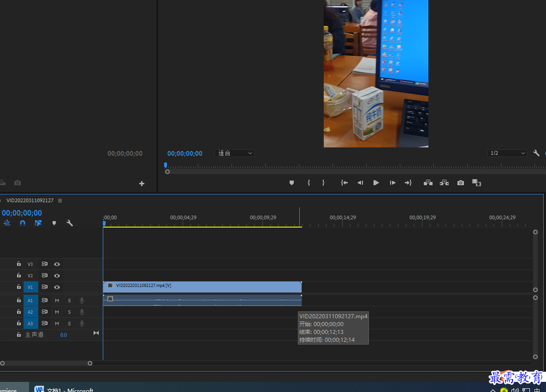546x392 pixels.
Task: Go to In point button
Action: (x=344, y=182)
